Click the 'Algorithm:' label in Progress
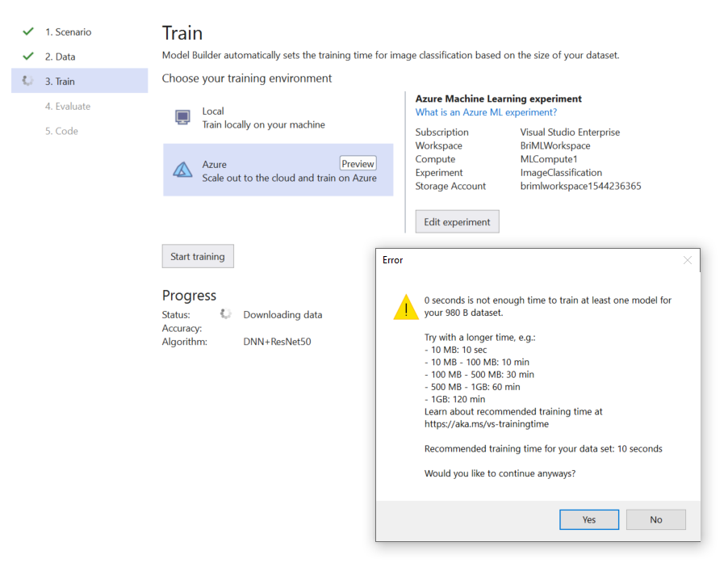 (x=184, y=342)
